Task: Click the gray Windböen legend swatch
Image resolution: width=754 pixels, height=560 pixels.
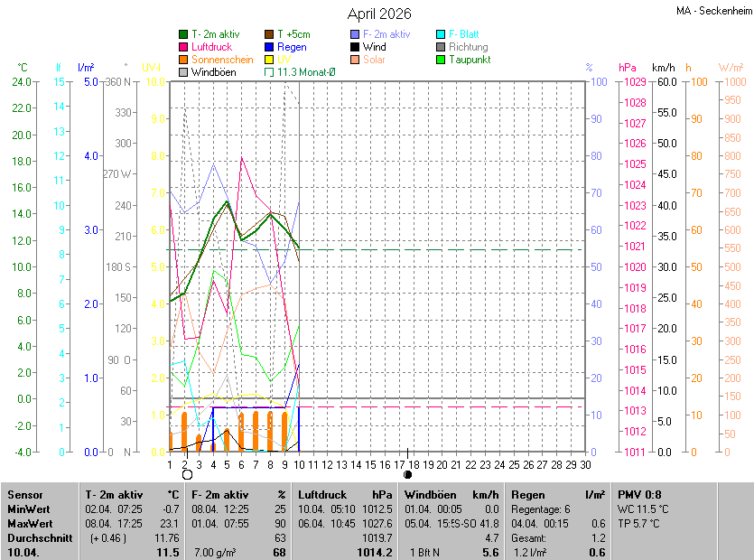Action: pyautogui.click(x=183, y=72)
